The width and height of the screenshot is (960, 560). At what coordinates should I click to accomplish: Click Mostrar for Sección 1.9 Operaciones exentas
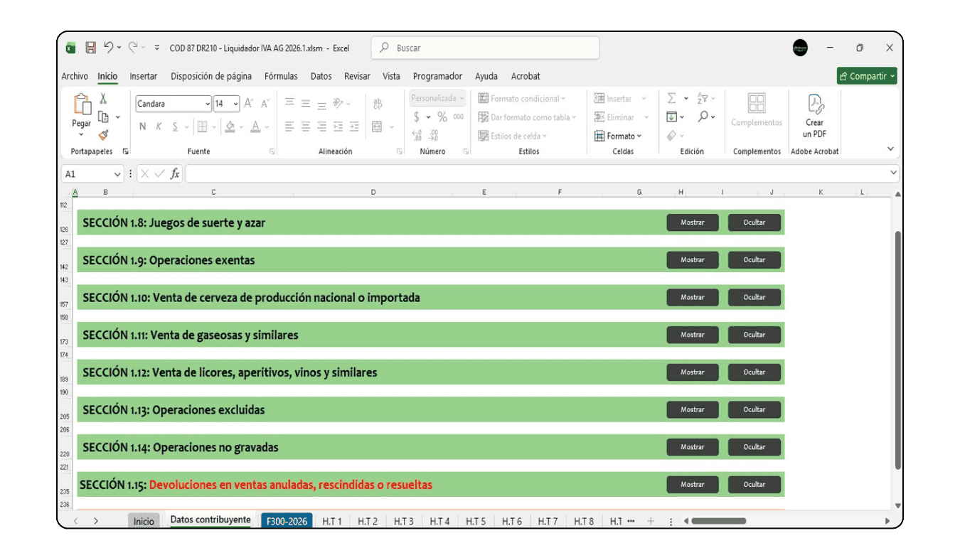point(692,260)
